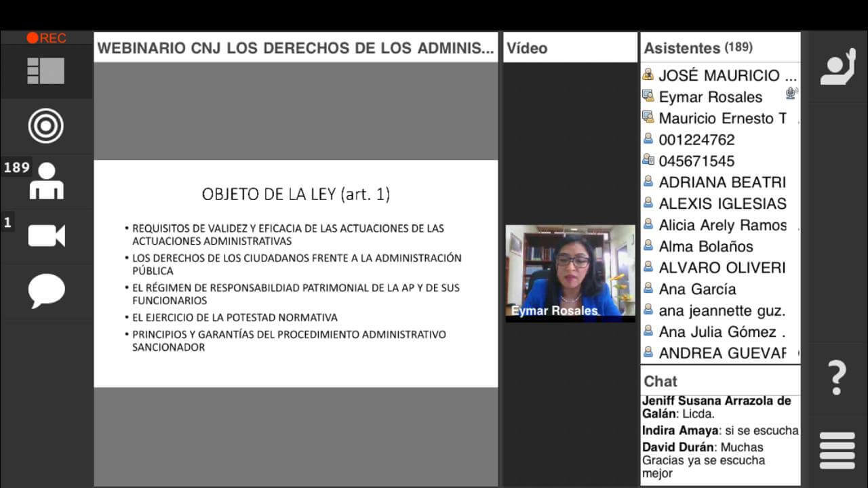
Task: Open the help question mark icon
Action: point(837,378)
